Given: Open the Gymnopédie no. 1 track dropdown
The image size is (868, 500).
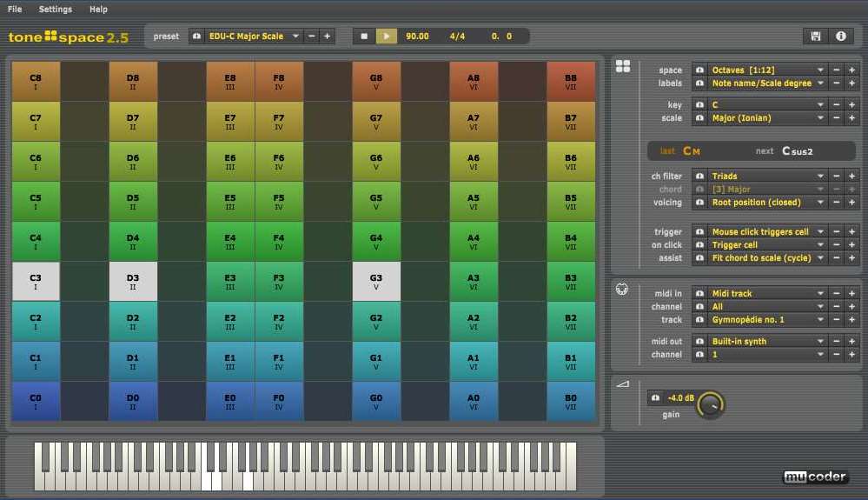Looking at the screenshot, I should 766,320.
